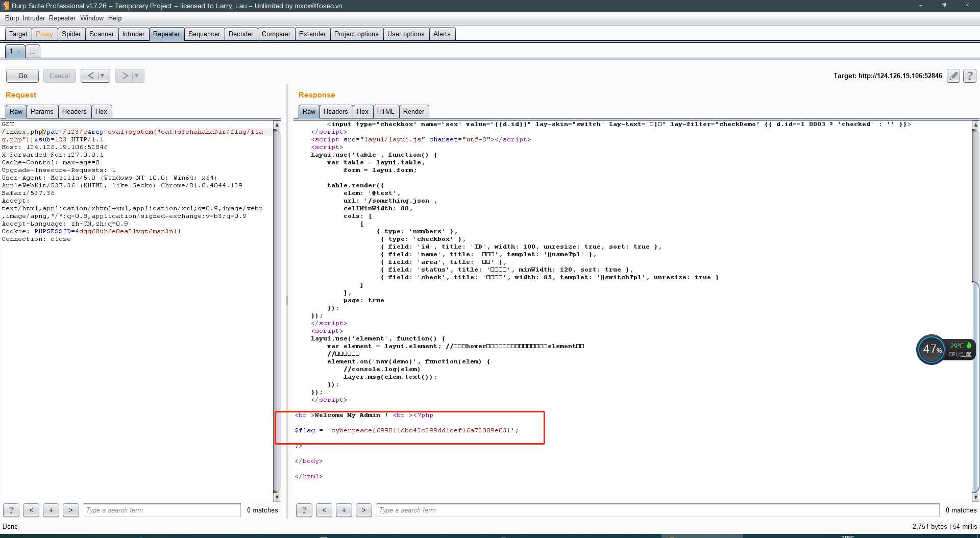Select the response Hex tab
980x538 pixels.
click(363, 111)
